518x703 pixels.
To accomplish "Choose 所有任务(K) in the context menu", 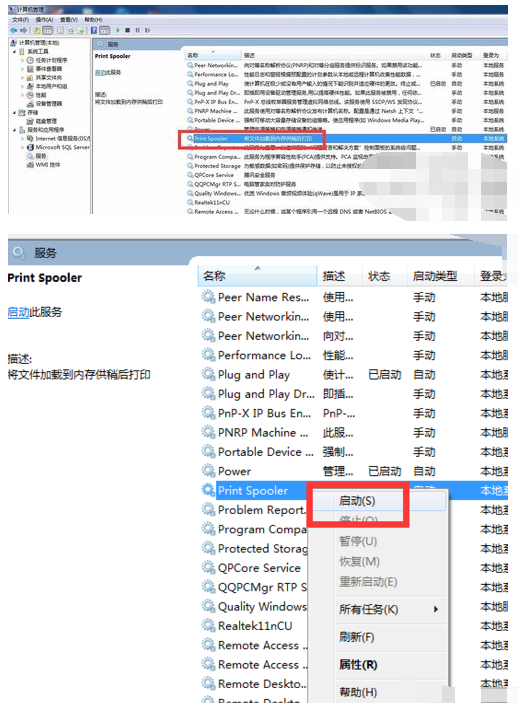I will tap(379, 609).
